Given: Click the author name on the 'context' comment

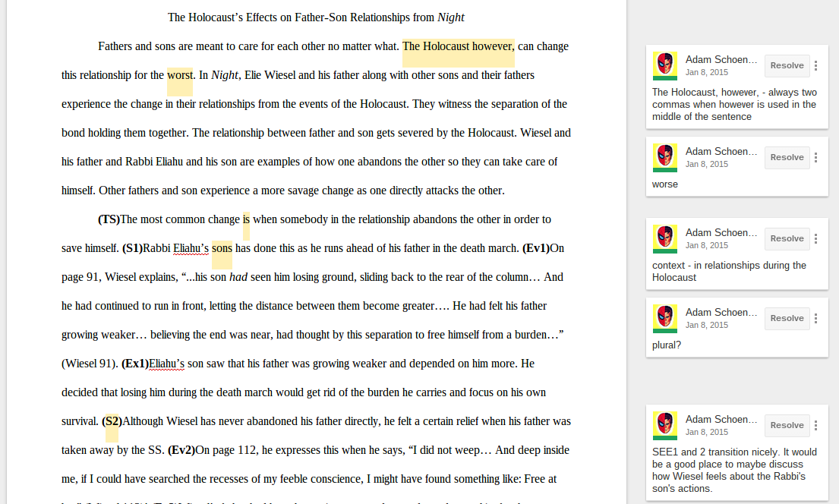Looking at the screenshot, I should click(721, 233).
